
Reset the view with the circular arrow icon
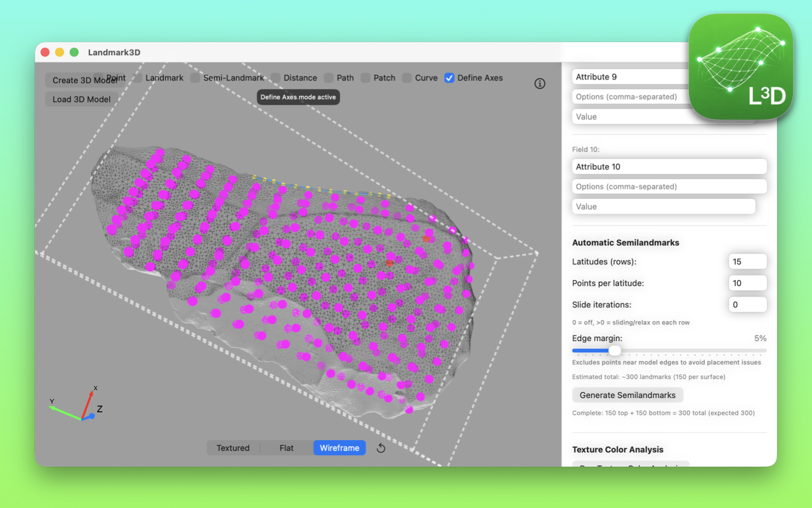pos(381,448)
